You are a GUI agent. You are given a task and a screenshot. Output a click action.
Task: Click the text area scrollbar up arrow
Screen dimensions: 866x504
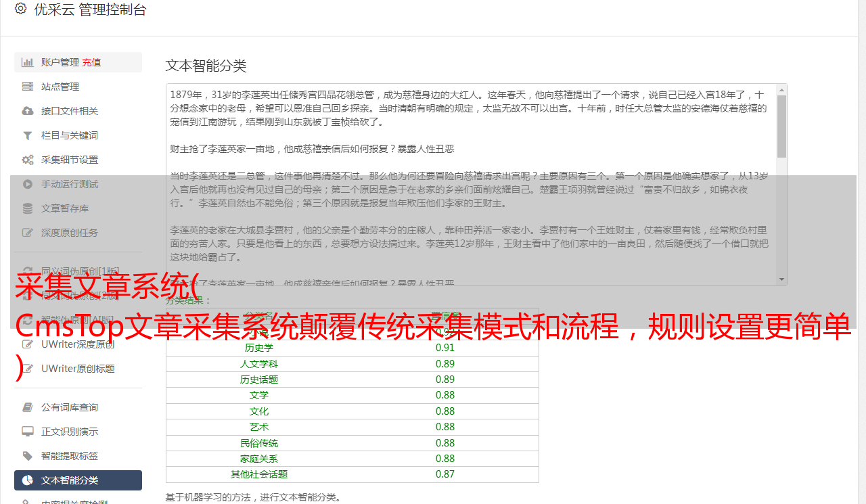(x=781, y=90)
